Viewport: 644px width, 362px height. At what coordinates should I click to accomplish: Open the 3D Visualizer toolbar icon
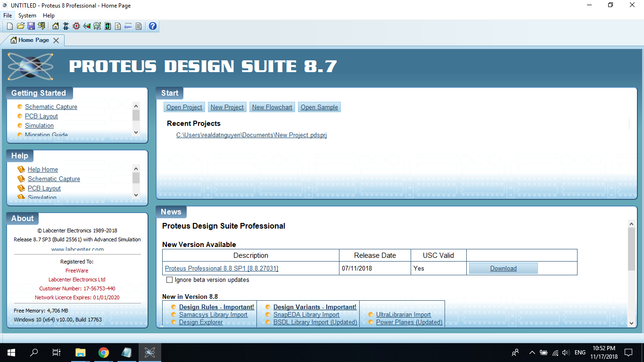[87, 26]
